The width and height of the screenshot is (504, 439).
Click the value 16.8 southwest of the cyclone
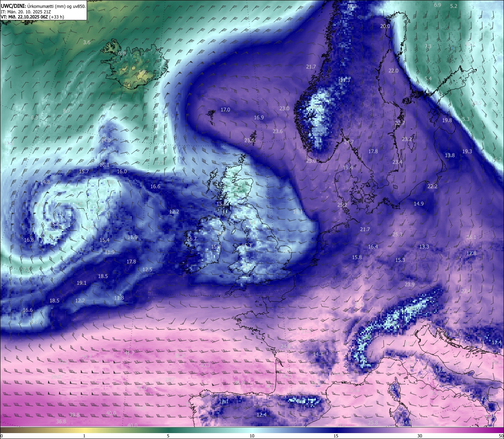click(29, 240)
